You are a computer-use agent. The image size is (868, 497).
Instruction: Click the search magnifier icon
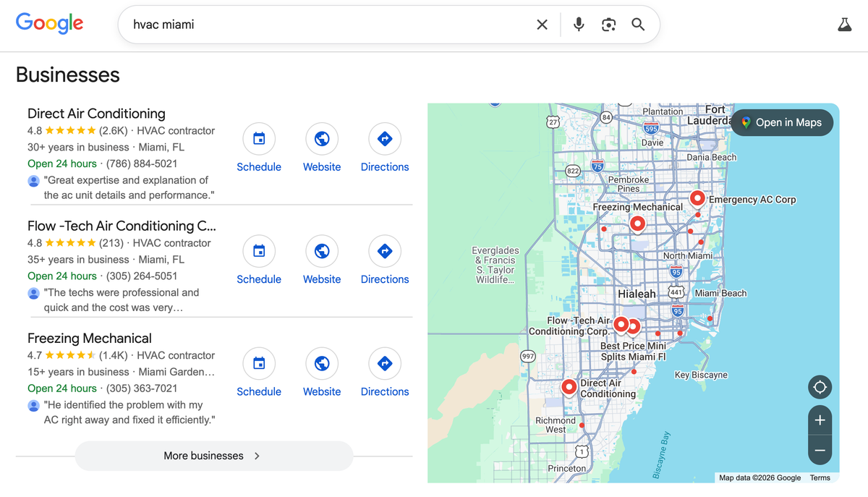[x=637, y=24]
